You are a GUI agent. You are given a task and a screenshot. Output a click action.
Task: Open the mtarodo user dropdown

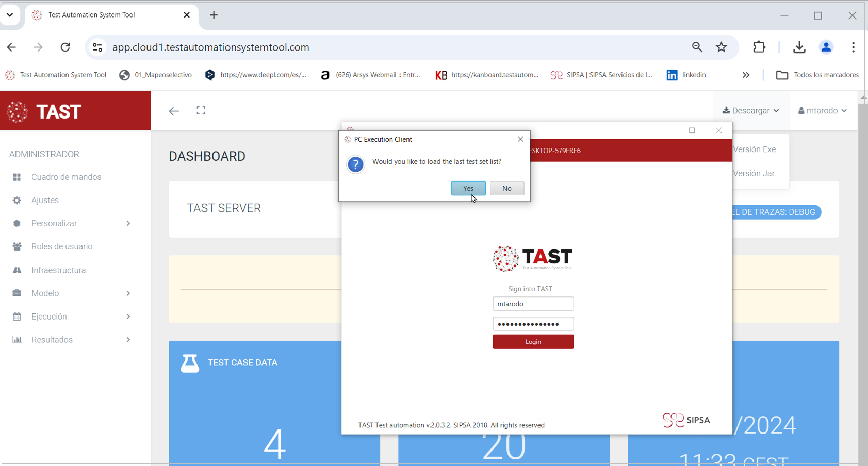coord(822,110)
